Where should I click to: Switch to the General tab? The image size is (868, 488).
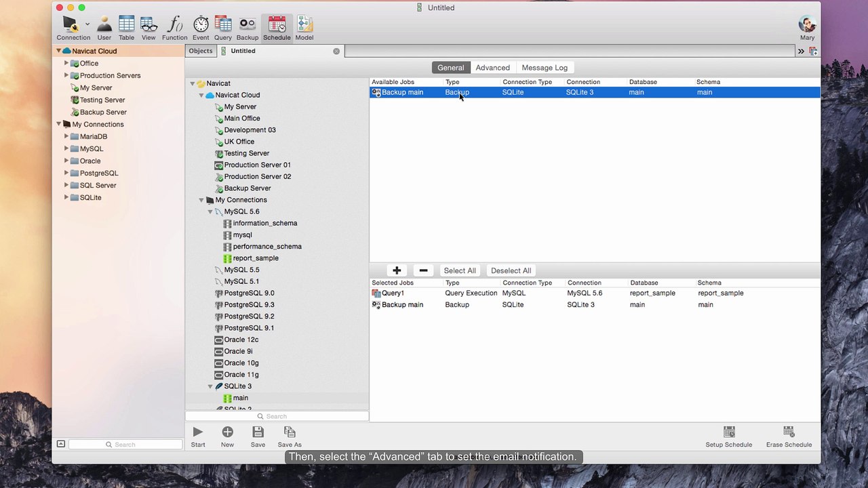(x=451, y=68)
